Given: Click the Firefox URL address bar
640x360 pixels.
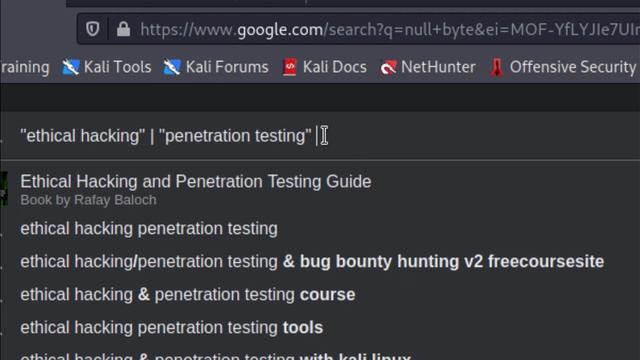Looking at the screenshot, I should 359,29.
